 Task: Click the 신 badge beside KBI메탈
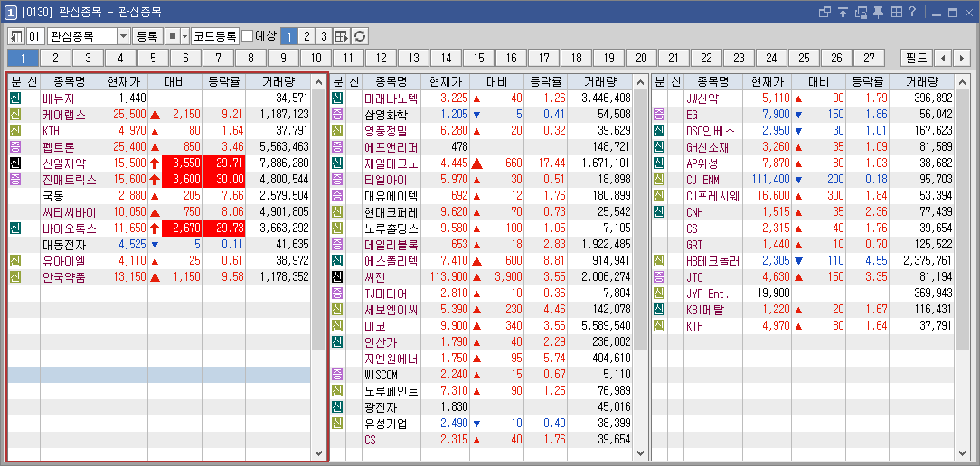658,310
